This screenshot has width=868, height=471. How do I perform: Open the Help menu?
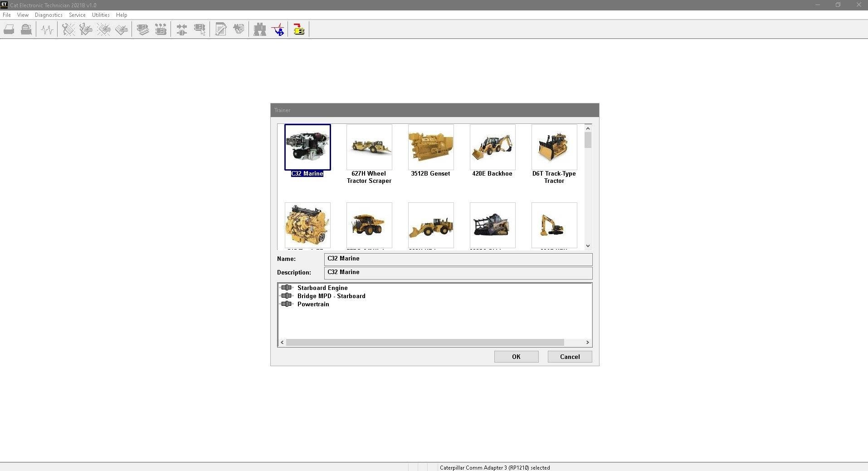(x=122, y=15)
